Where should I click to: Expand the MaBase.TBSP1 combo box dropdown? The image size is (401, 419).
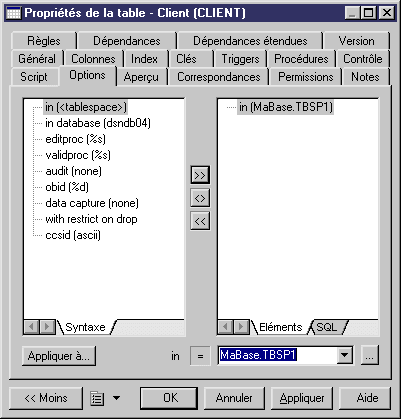(x=344, y=355)
